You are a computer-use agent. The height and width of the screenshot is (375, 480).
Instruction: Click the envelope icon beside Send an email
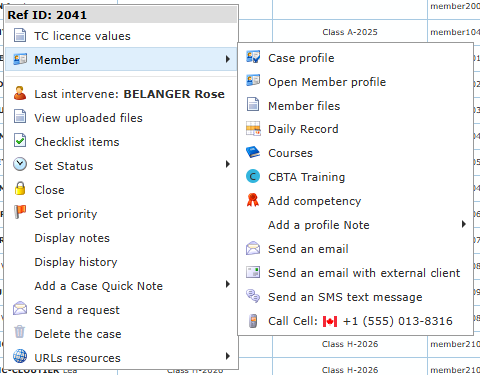[253, 248]
